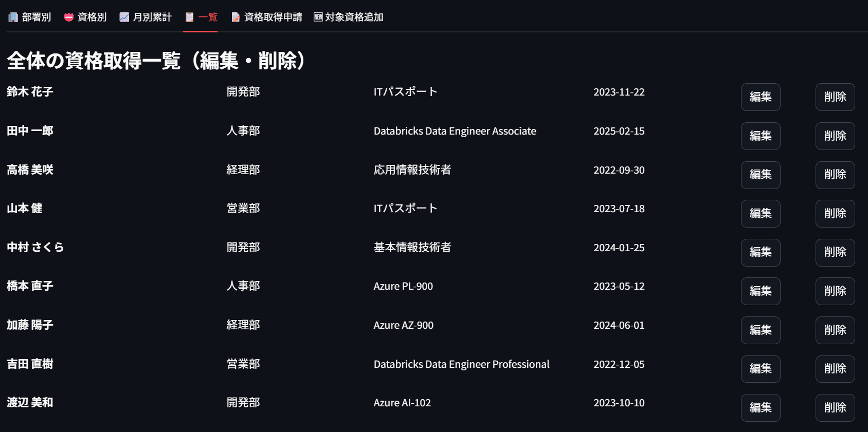
Task: Click the date 2025-02-15
Action: 619,131
